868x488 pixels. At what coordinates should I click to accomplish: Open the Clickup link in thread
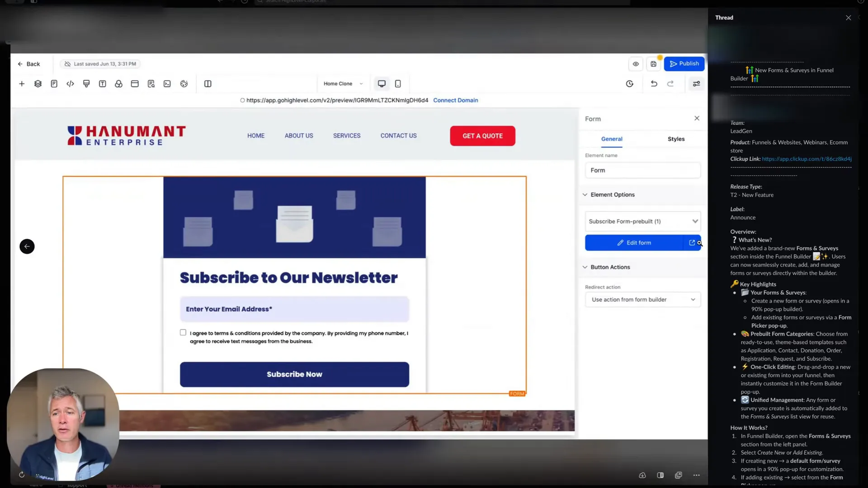807,159
